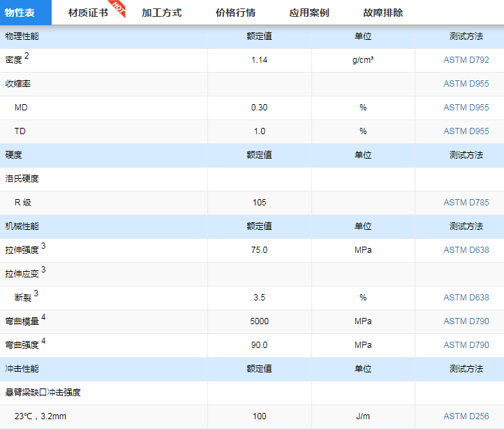The width and height of the screenshot is (504, 429).
Task: Switch to the 物性表 tab
Action: pyautogui.click(x=20, y=13)
